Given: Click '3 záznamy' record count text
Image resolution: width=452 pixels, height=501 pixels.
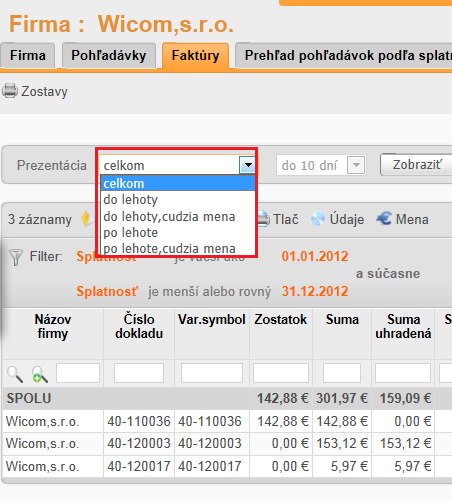Looking at the screenshot, I should point(40,219).
